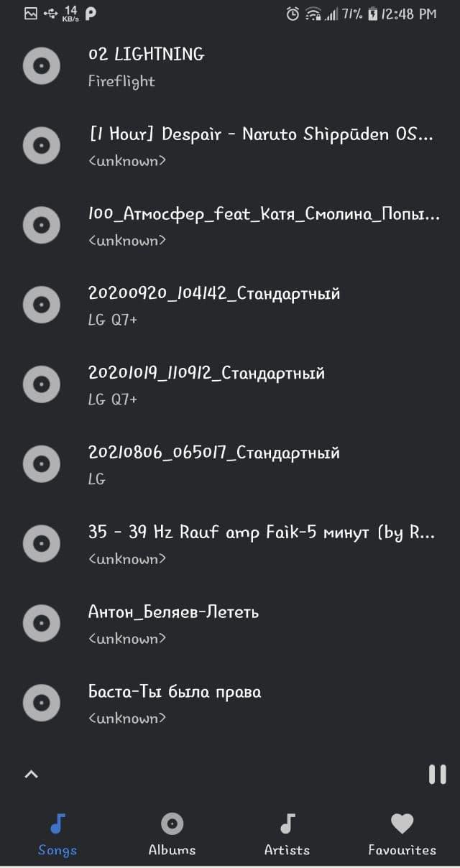Play 20201019_110912_Стандартный recording
Viewport: 460px width, 868px height.
pos(230,386)
